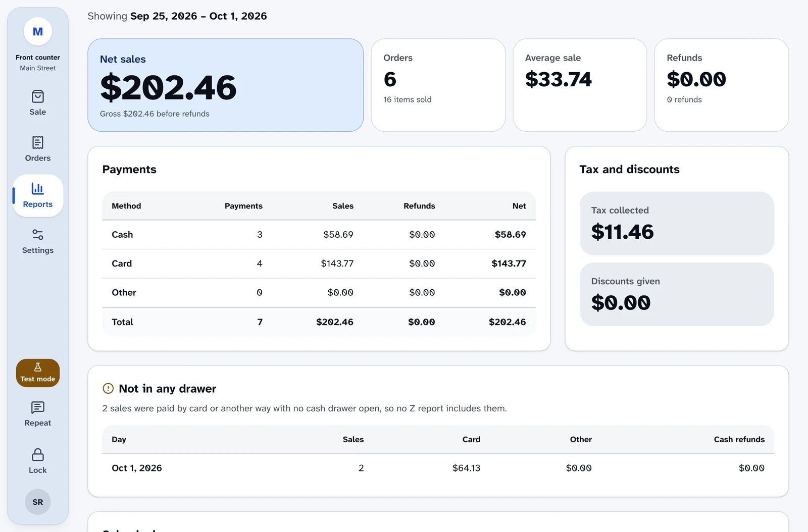808x532 pixels.
Task: Click the Total row net $202.46
Action: (507, 322)
